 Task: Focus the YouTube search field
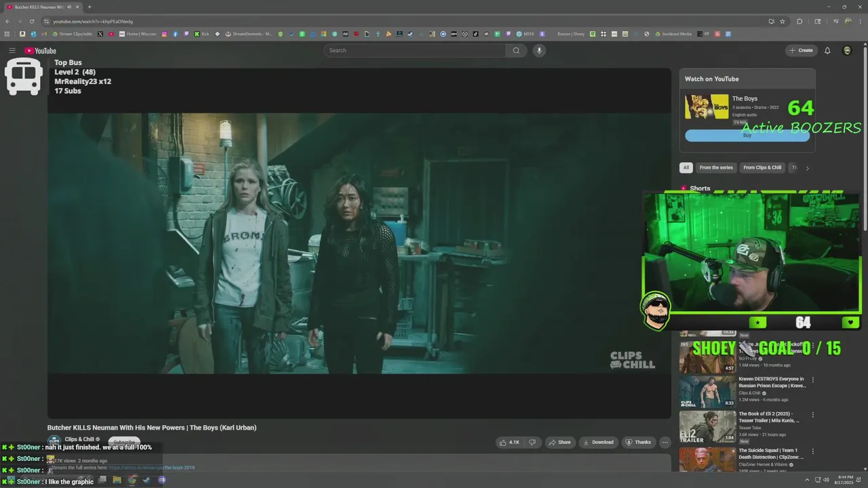click(415, 50)
